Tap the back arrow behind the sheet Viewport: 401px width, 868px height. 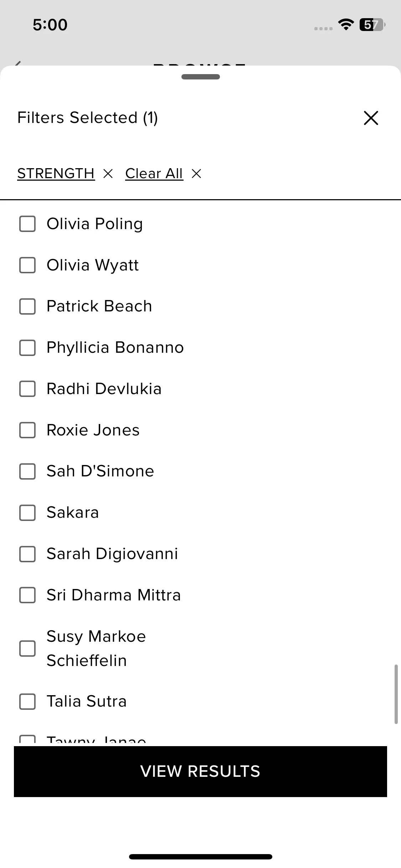[x=17, y=63]
